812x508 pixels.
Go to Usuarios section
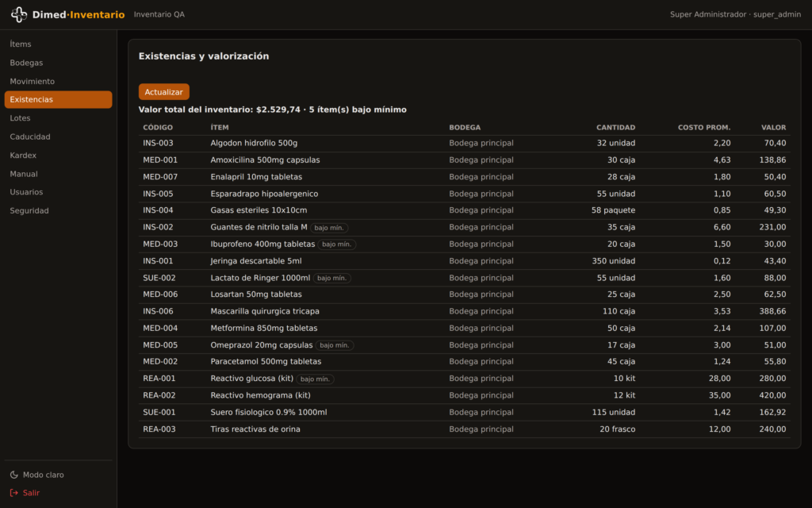point(58,192)
